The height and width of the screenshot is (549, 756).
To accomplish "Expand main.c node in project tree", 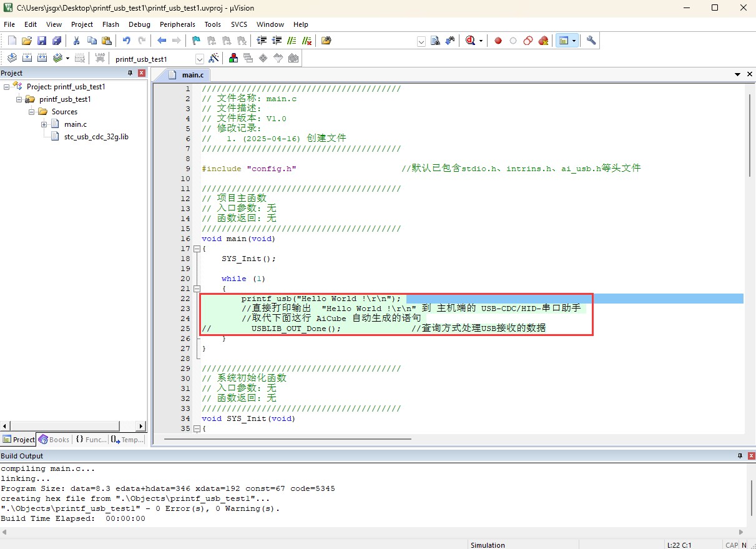I will 44,124.
